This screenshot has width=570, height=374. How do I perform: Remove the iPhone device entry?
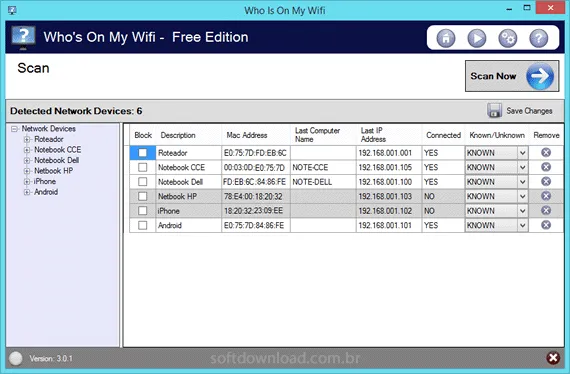click(x=546, y=210)
